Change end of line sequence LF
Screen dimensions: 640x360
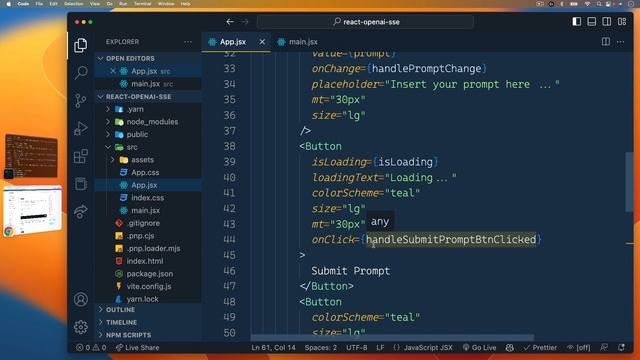click(380, 348)
